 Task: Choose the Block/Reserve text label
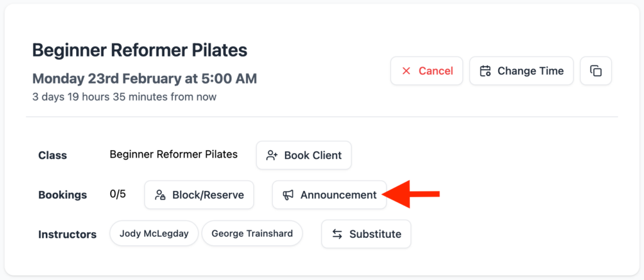(x=208, y=195)
